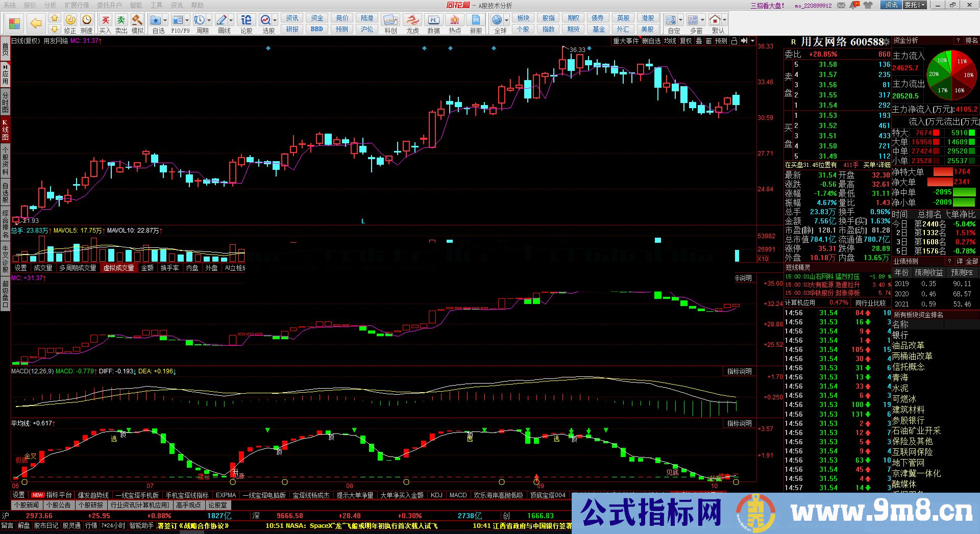Toggle the 窗 window option
Viewport: 980px width, 534px height.
[709, 41]
